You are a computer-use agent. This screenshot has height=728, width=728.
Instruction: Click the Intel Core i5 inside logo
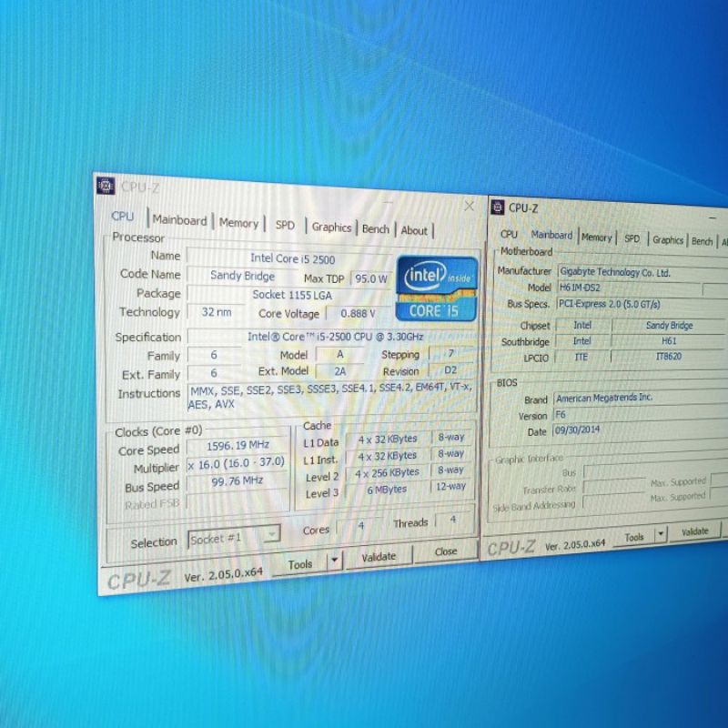438,290
